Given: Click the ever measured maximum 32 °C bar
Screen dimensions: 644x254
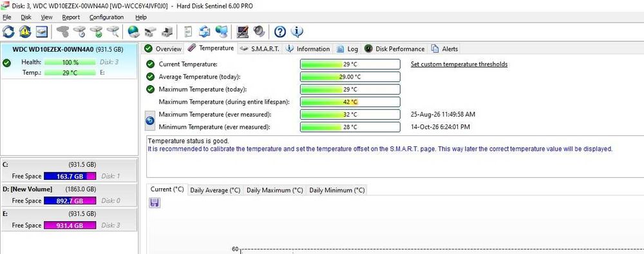Looking at the screenshot, I should tap(350, 115).
